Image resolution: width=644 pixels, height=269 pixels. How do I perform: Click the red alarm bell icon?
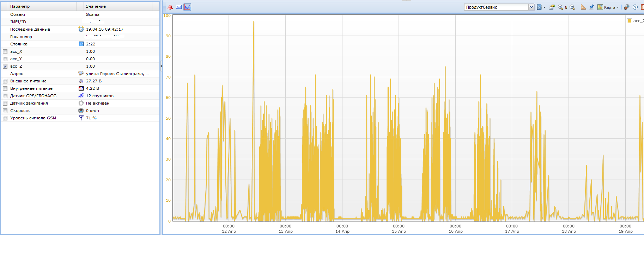point(170,7)
